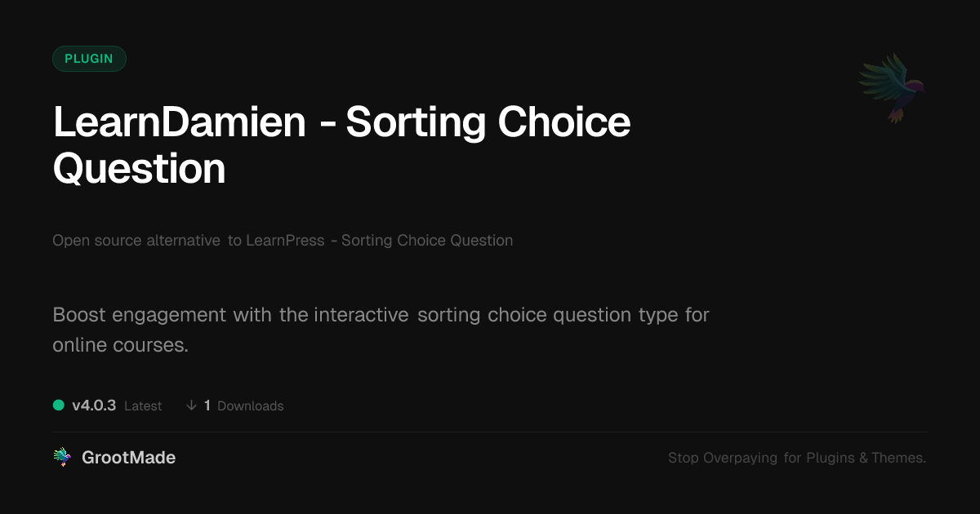This screenshot has width=980, height=514.
Task: Click "Sorting Choice Question" in the subtitle
Action: coord(427,241)
